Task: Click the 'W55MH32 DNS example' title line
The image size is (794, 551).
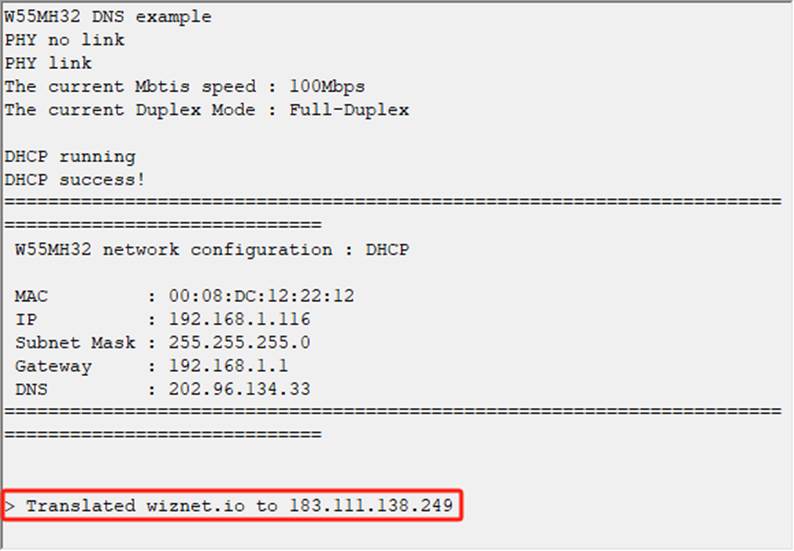Action: pyautogui.click(x=108, y=17)
